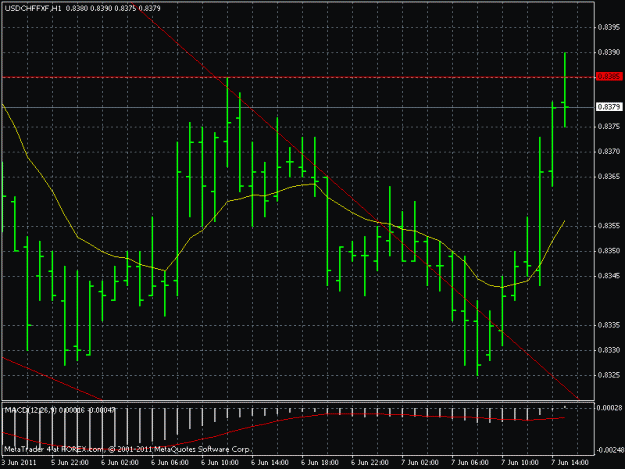The image size is (625, 469).
Task: Click the 7 Jun 10:00 time axis label
Action: (x=520, y=463)
